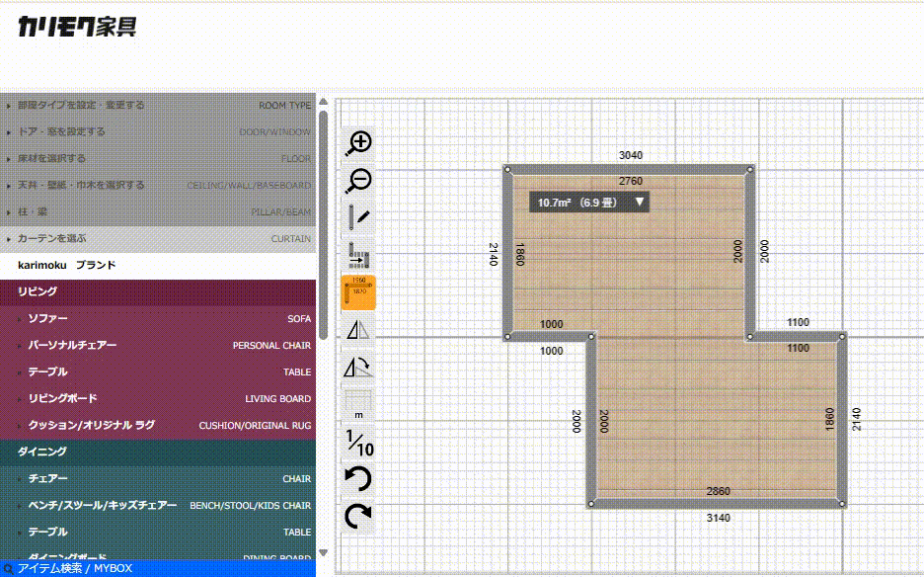Viewport: 924px width, 577px height.
Task: Toggle the grid unit 'm' button
Action: pos(359,405)
